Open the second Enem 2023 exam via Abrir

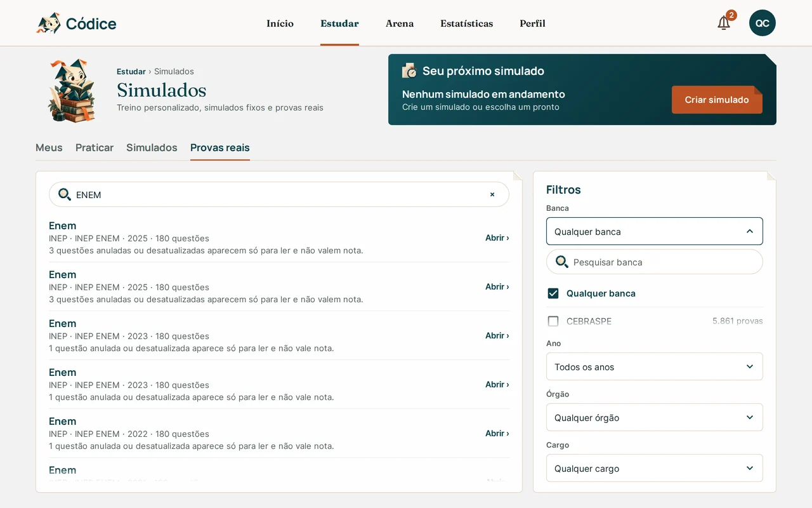click(x=497, y=384)
